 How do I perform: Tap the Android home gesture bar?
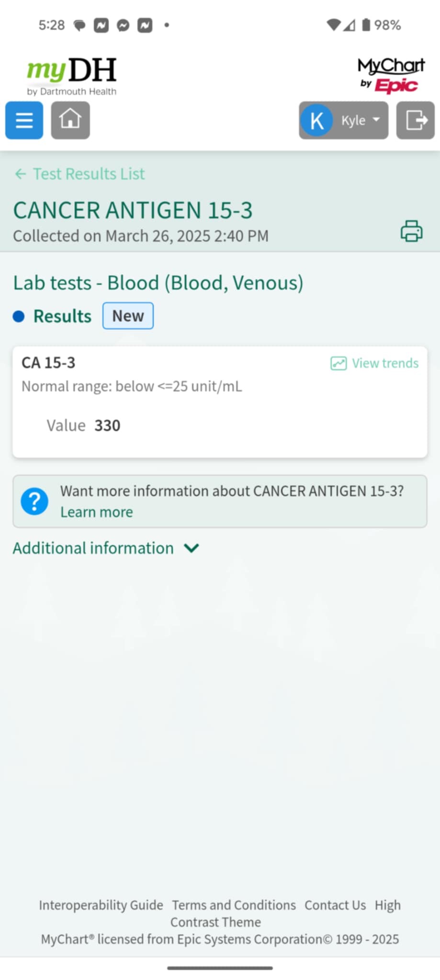pyautogui.click(x=220, y=968)
